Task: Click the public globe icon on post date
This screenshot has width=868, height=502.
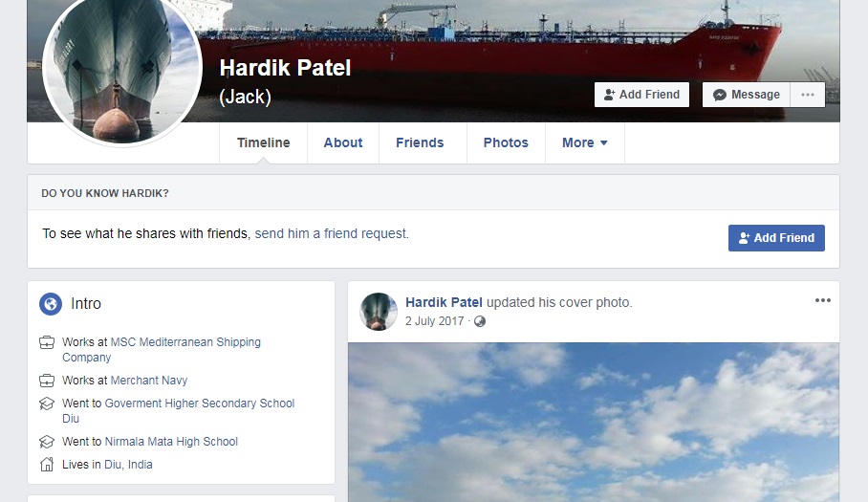Action: coord(480,321)
